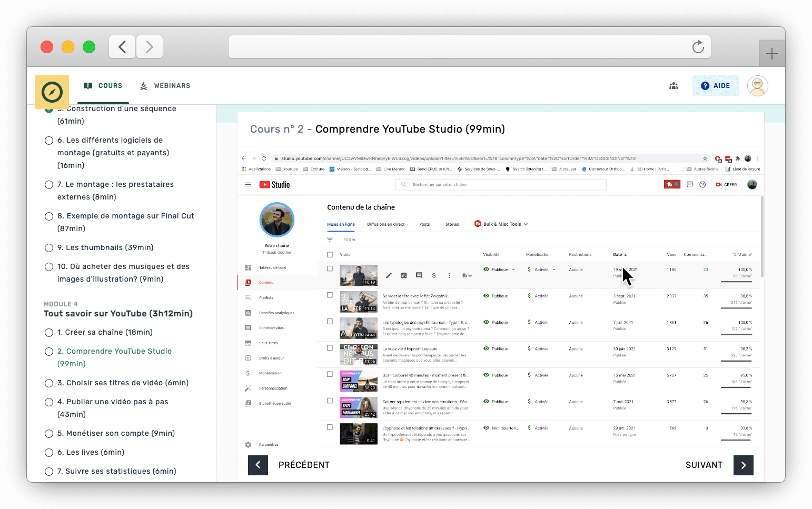This screenshot has width=812, height=509.
Task: Click the dollar monetization icon on the first video row
Action: 434,276
